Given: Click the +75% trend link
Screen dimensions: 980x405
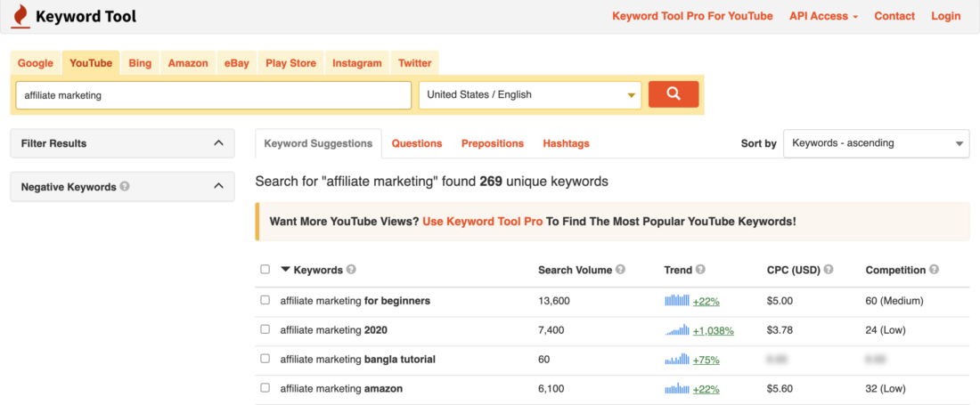Looking at the screenshot, I should [706, 360].
